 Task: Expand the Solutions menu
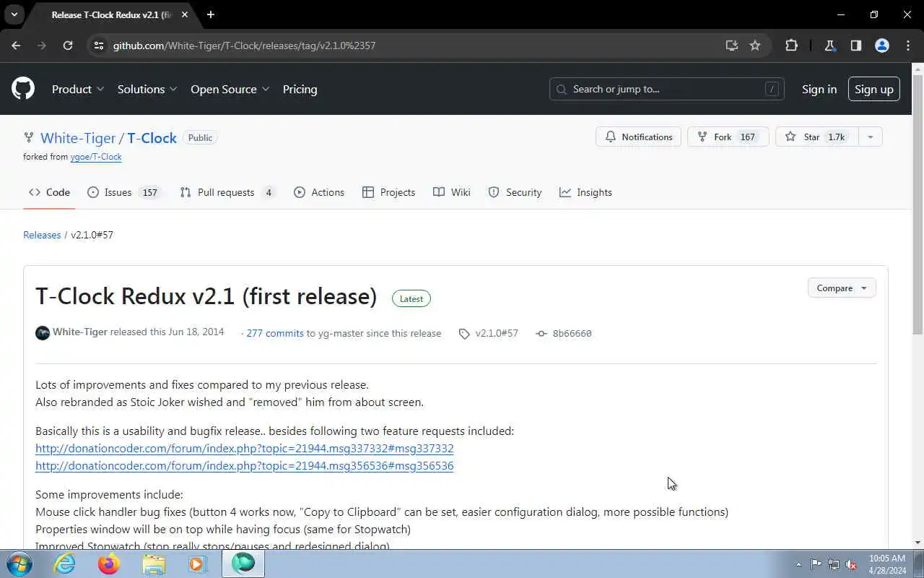tap(147, 89)
